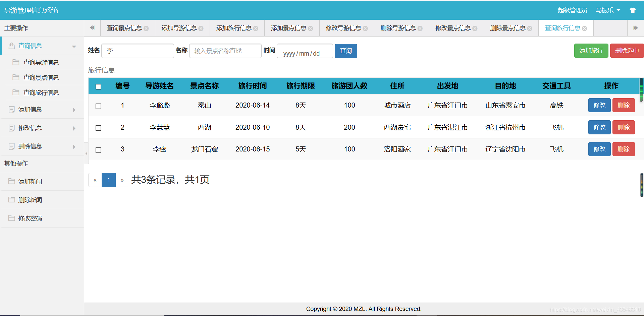This screenshot has height=316, width=644.
Task: Click the 输入景点名称查找 input field
Action: tap(225, 51)
